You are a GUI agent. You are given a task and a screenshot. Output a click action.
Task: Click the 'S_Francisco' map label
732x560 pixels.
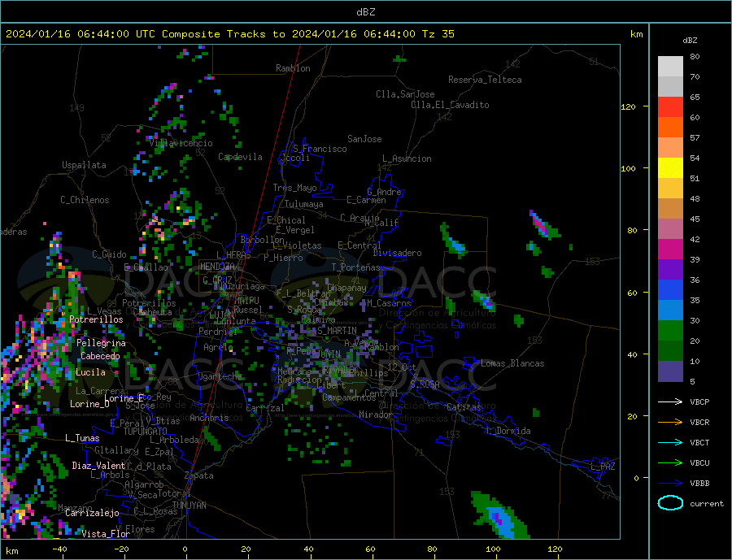pyautogui.click(x=320, y=149)
